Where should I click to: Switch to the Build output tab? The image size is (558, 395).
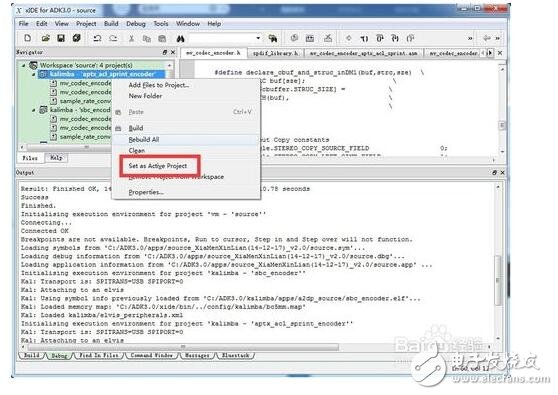pyautogui.click(x=31, y=355)
